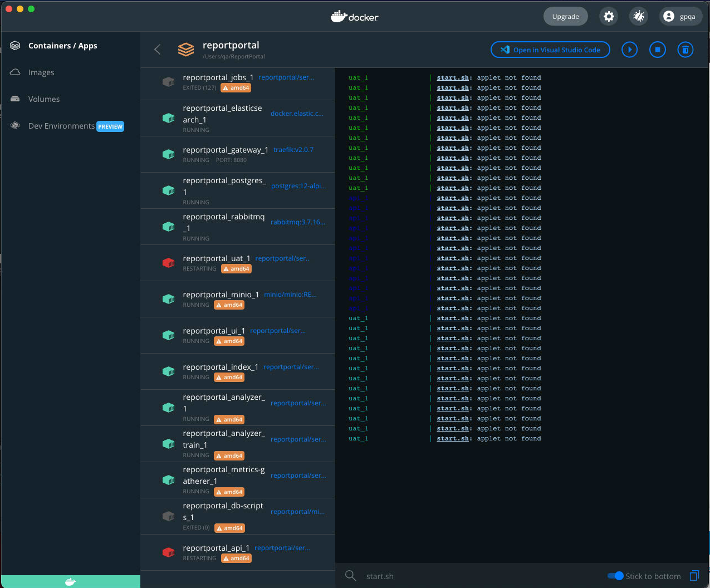The width and height of the screenshot is (710, 588).
Task: Open the Volumes section
Action: click(44, 99)
